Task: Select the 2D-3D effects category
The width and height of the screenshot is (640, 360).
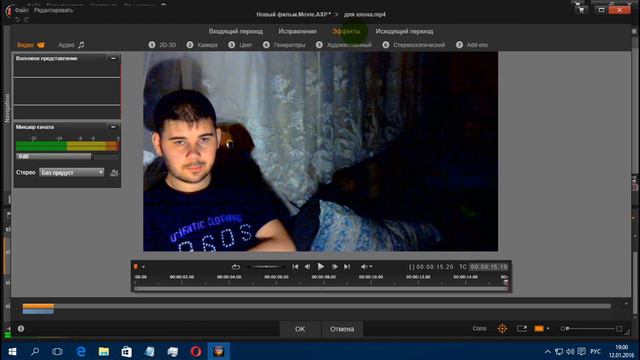Action: pos(162,45)
